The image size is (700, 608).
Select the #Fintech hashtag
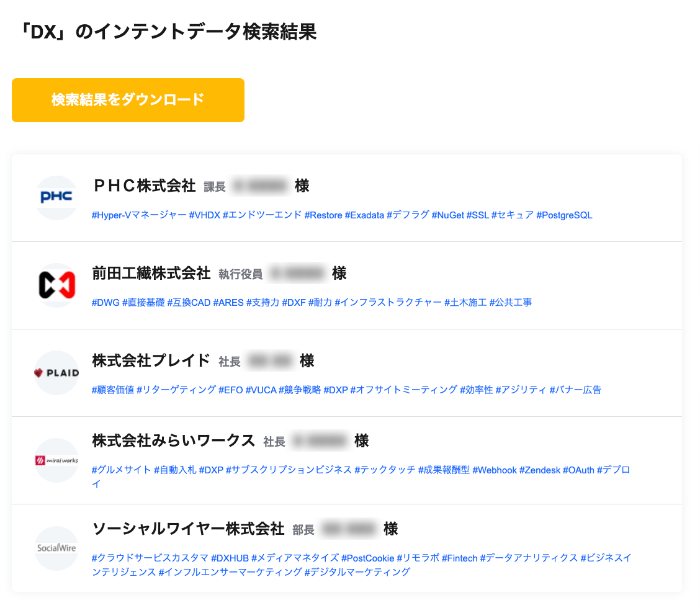[x=460, y=558]
